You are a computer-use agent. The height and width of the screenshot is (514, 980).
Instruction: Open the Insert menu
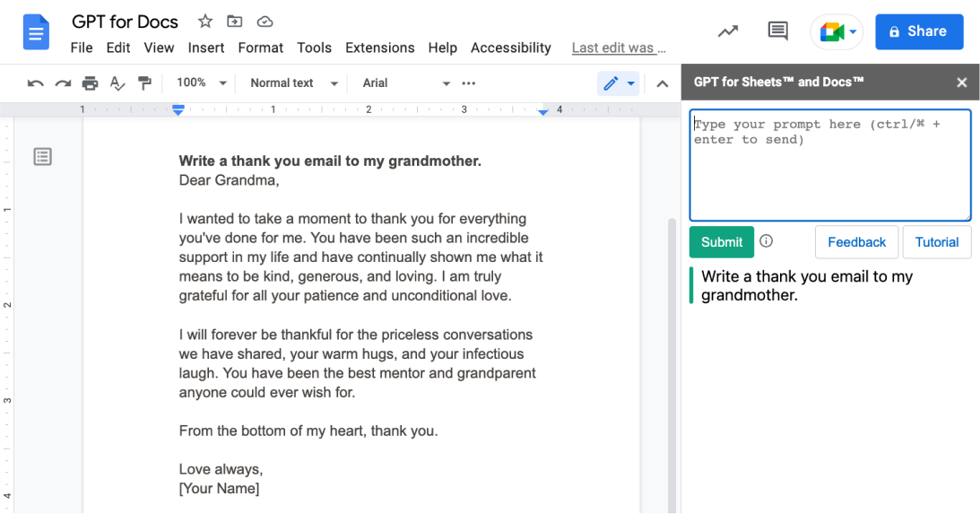[206, 48]
